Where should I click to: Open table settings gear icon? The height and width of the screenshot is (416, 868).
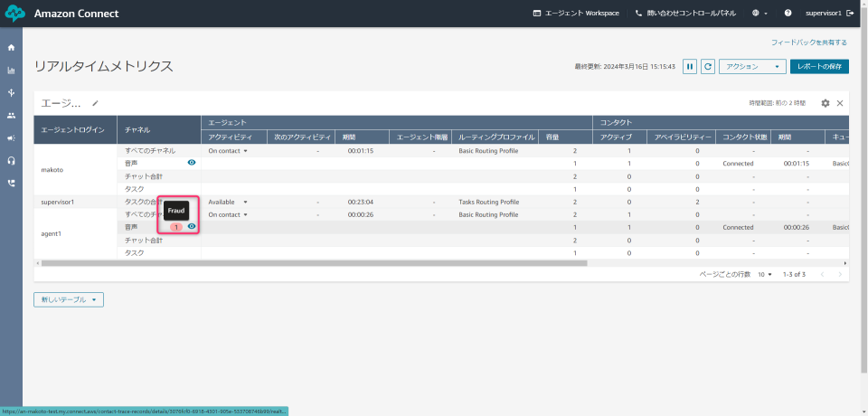coord(825,103)
